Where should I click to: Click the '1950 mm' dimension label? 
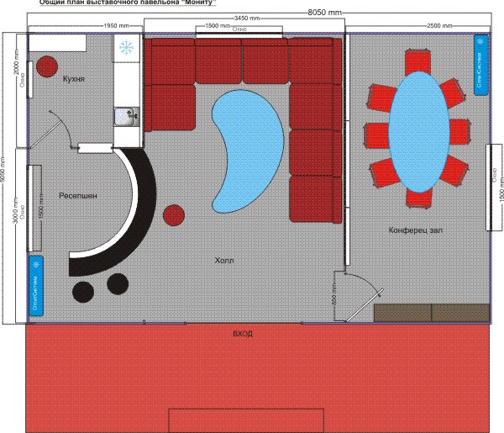116,26
